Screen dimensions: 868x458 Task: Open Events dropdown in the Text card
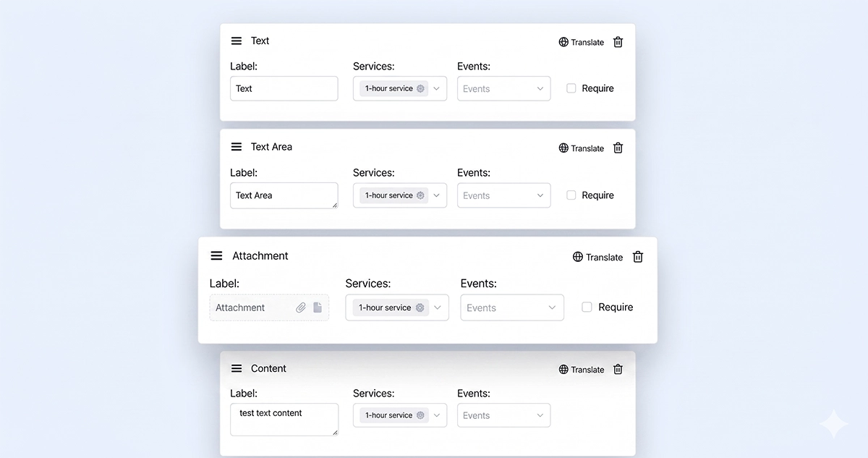coord(504,89)
